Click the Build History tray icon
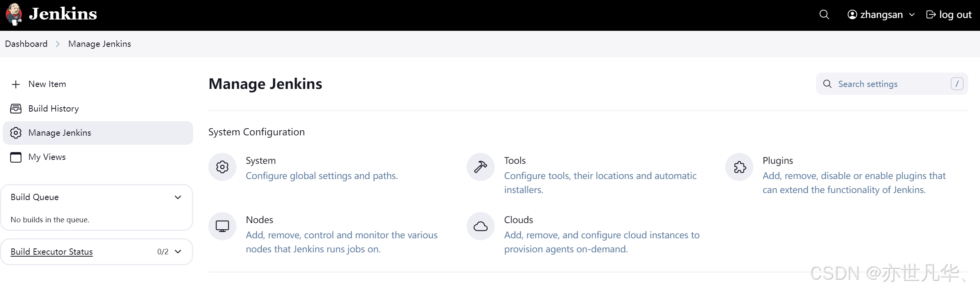 16,108
